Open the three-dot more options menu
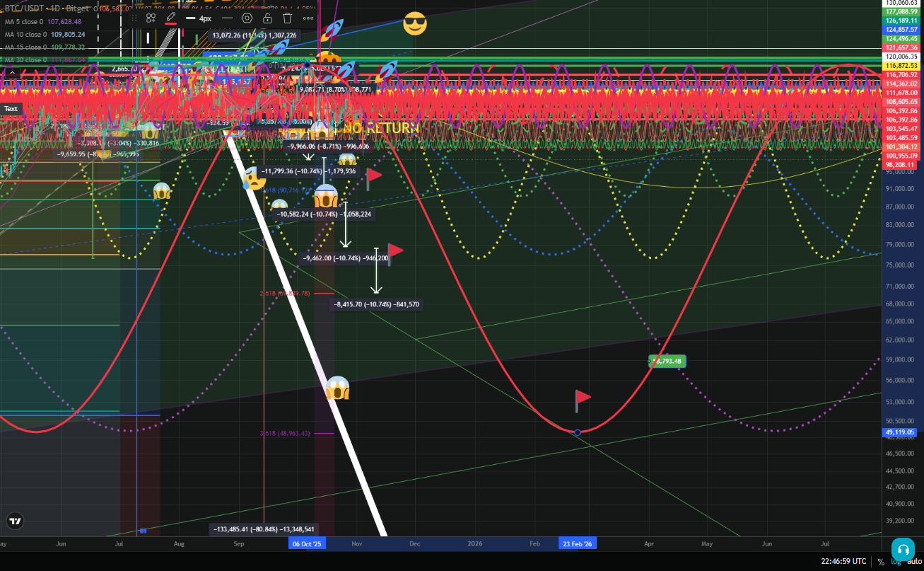The image size is (924, 571). click(x=308, y=18)
